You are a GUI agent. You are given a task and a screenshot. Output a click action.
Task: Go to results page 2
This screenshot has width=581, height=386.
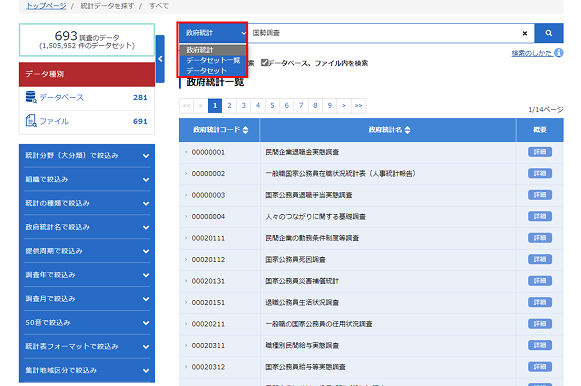tap(229, 106)
